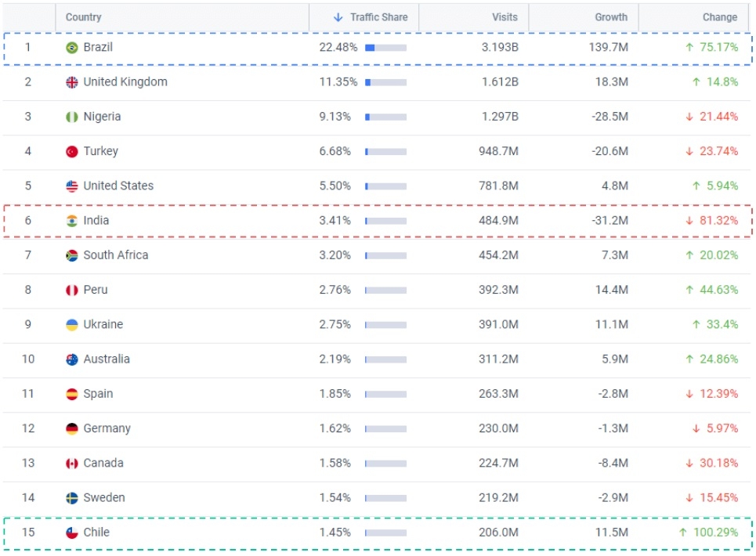
Task: Click the Sweden flag icon
Action: (x=72, y=498)
